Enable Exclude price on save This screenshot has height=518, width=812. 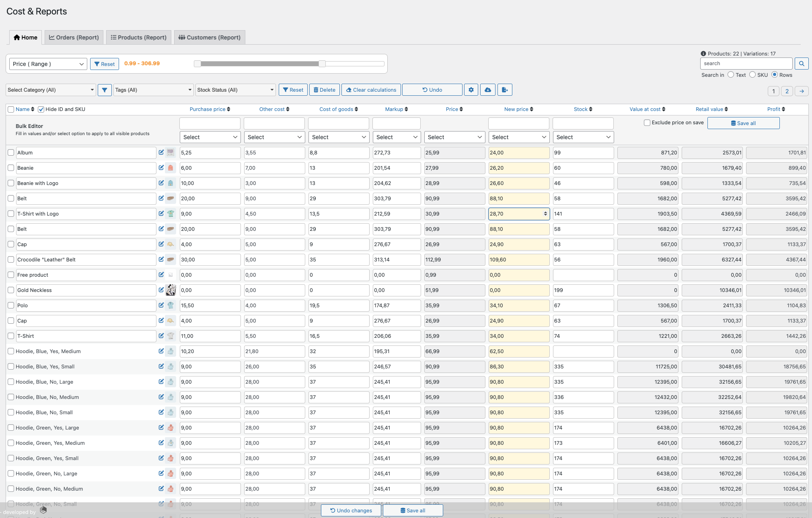click(648, 122)
